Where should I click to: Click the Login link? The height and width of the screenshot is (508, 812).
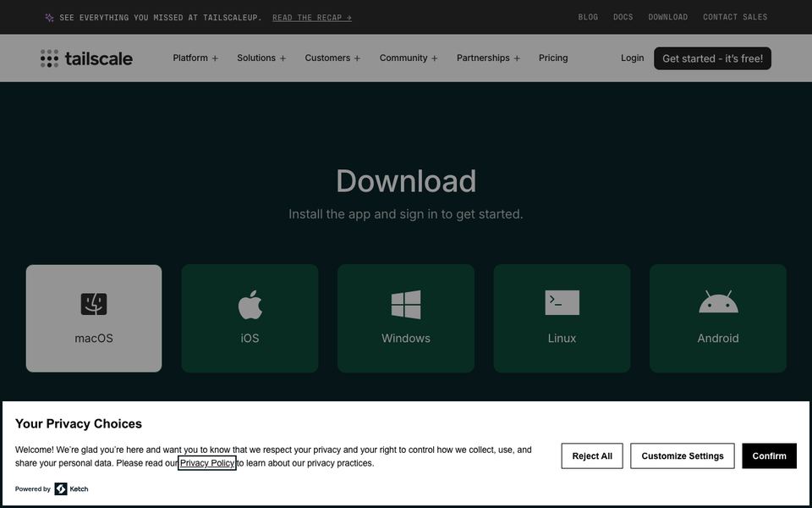click(633, 58)
